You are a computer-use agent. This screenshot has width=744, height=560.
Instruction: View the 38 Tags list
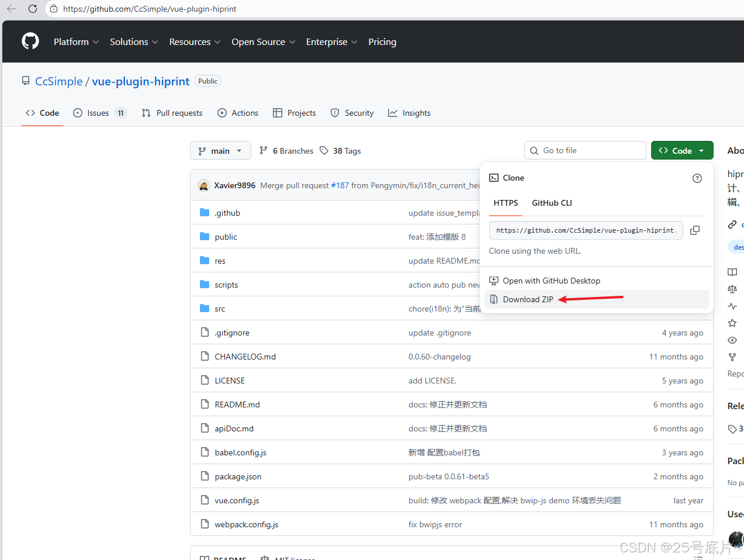click(x=340, y=151)
